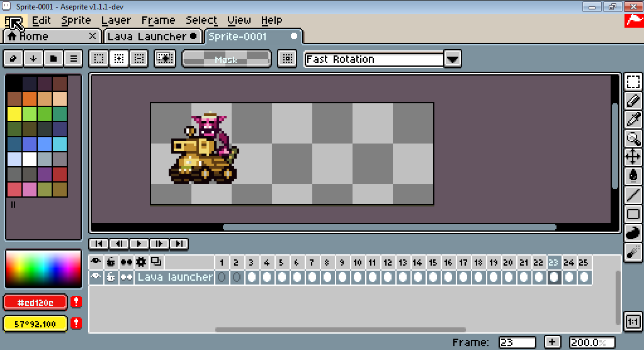Viewport: 644px width, 350px height.
Task: Open the palette presets folder icon
Action: (x=54, y=59)
